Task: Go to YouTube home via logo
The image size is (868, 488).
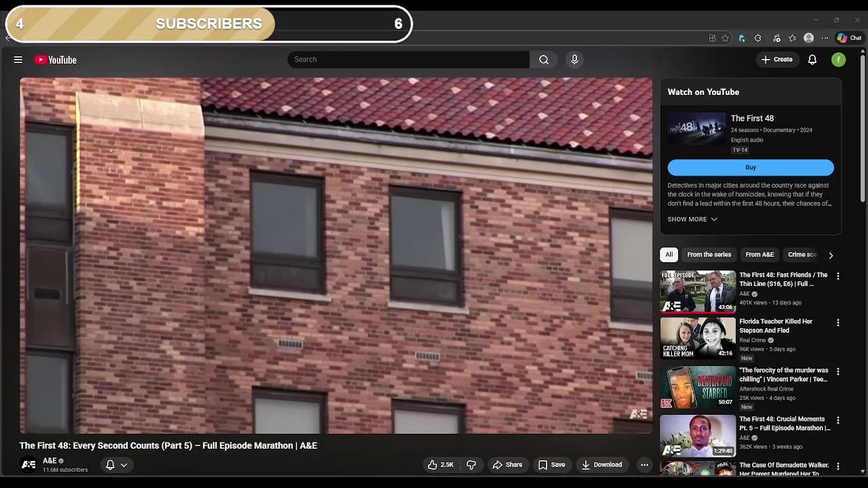Action: click(56, 60)
